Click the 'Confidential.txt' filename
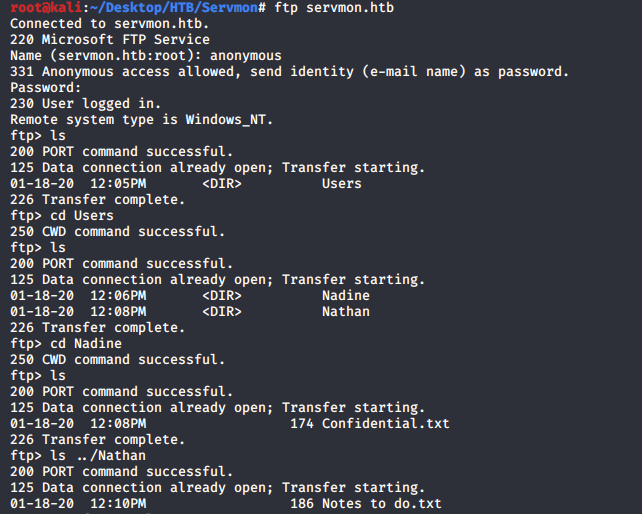The height and width of the screenshot is (514, 642). pos(386,423)
